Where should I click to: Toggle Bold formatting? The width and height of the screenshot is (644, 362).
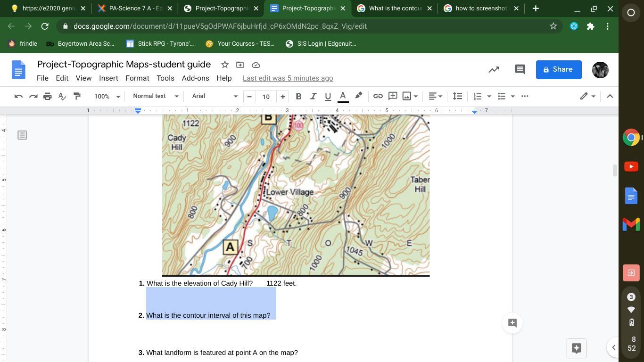coord(298,96)
